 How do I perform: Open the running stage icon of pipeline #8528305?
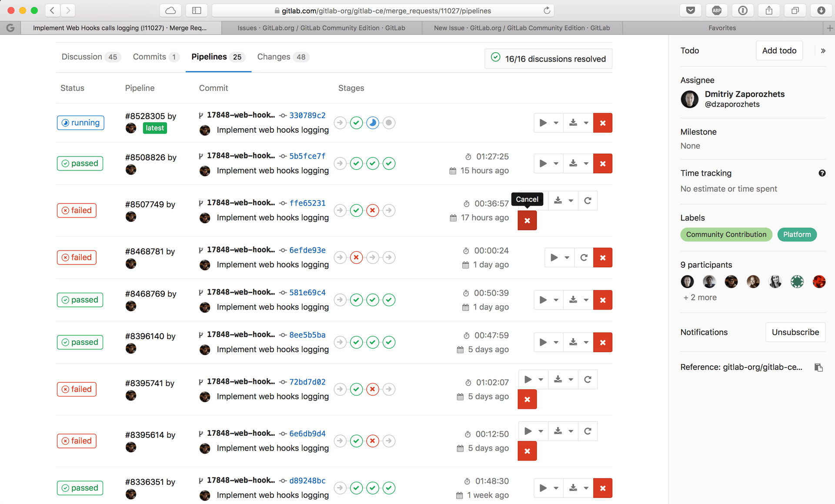[372, 123]
